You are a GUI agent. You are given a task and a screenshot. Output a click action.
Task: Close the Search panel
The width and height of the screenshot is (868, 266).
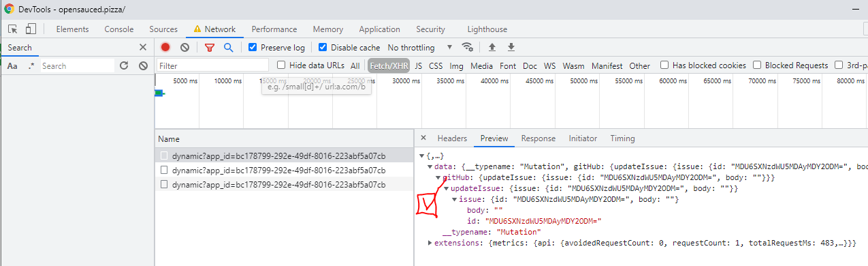point(143,47)
